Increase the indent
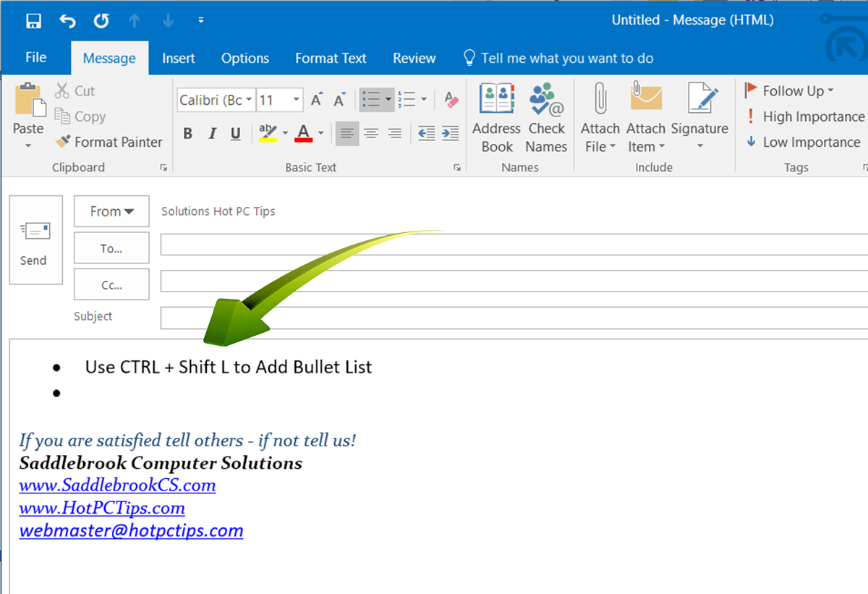868x594 pixels. (450, 133)
